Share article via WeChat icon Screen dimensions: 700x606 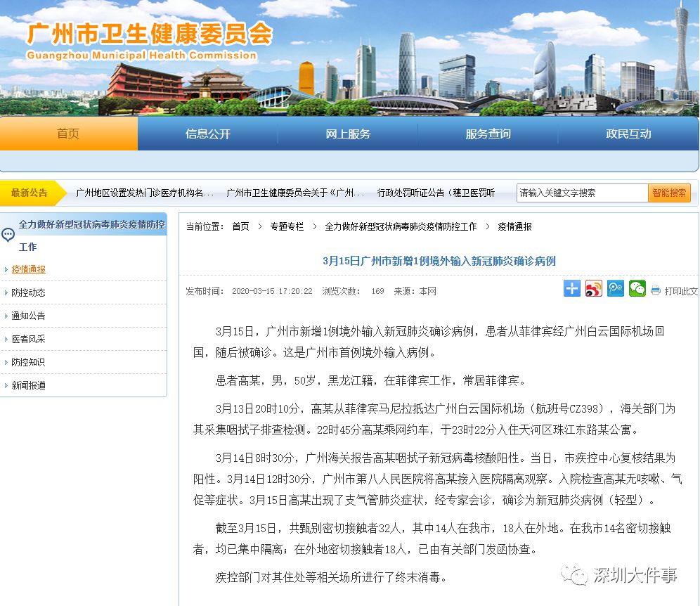click(x=637, y=288)
